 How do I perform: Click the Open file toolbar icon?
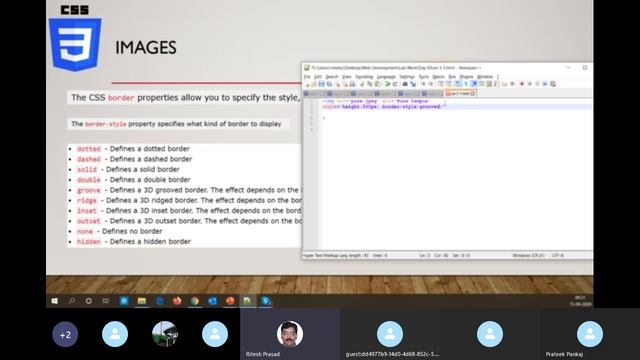tap(314, 84)
